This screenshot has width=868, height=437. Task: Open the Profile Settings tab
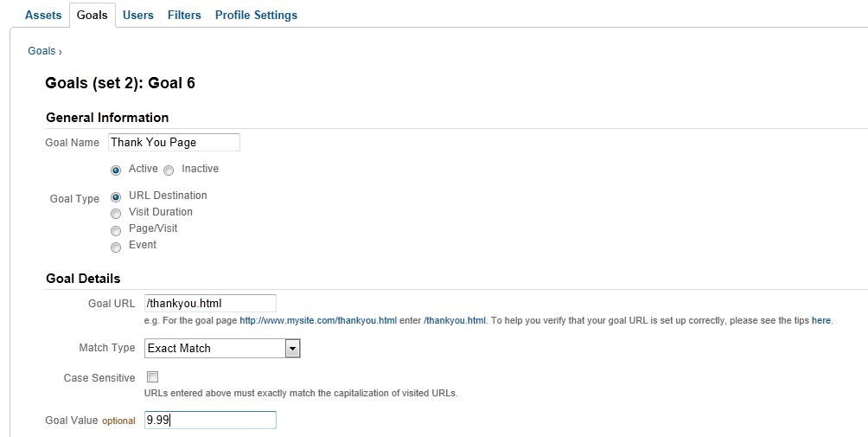[256, 15]
